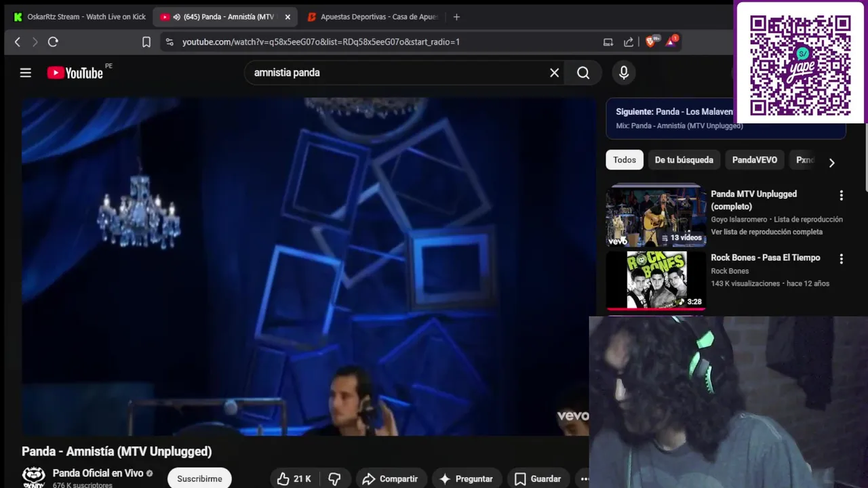The height and width of the screenshot is (488, 868).
Task: Mute the audio icon on the Panda tab
Action: point(176,17)
